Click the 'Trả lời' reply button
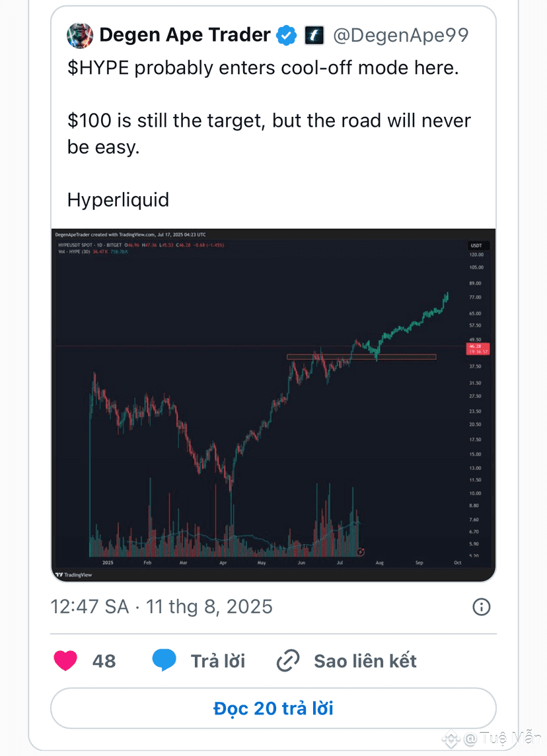 (218, 661)
